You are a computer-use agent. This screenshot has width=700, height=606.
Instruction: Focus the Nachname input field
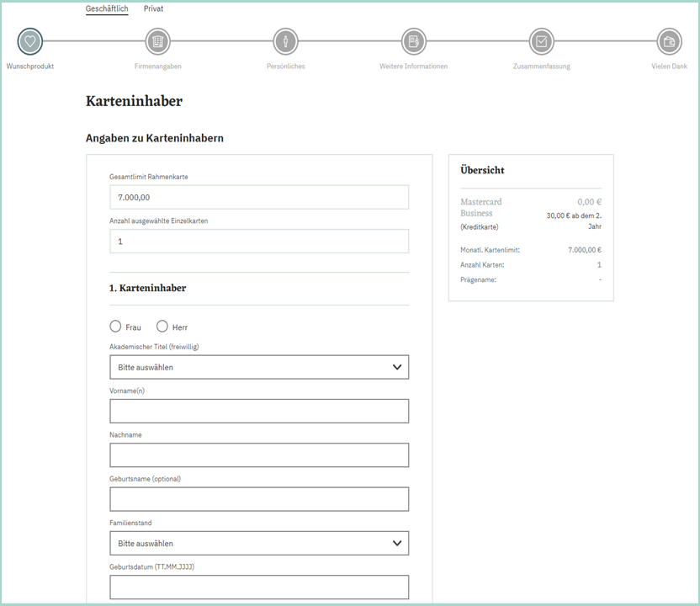click(x=258, y=454)
